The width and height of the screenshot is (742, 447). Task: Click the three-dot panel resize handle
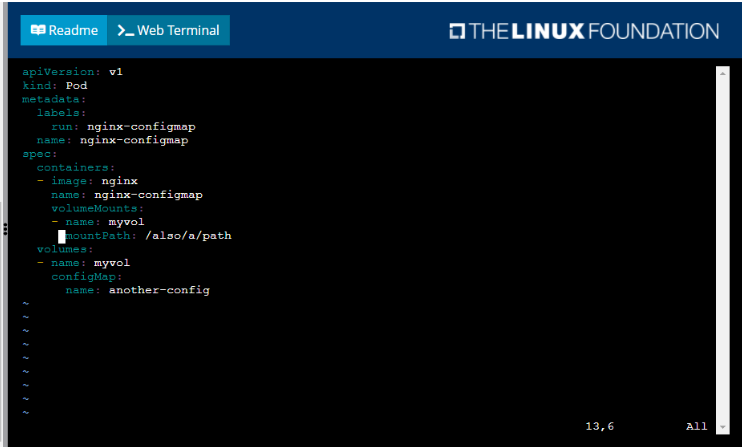coord(5,229)
